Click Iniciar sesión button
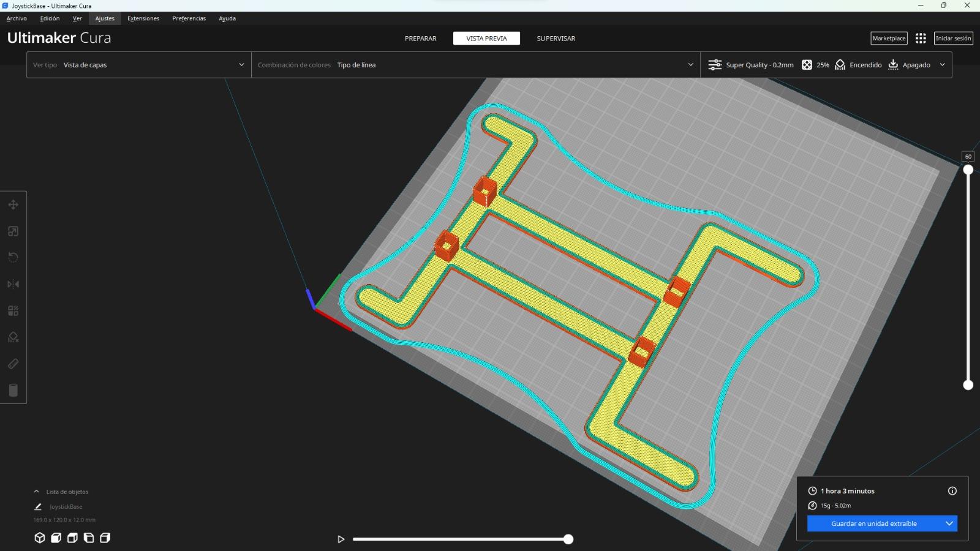 tap(954, 38)
